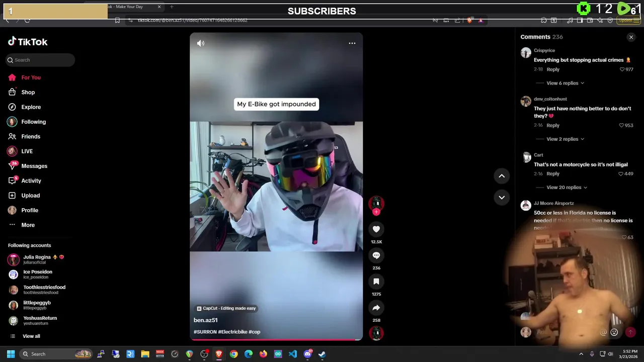Reload the browser page

click(27, 20)
